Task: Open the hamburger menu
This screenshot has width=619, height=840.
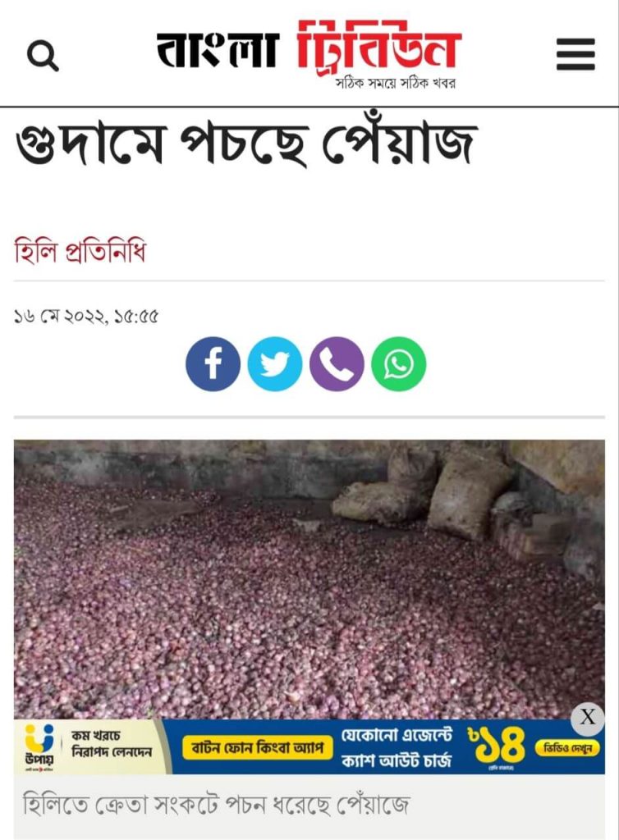Action: [575, 54]
